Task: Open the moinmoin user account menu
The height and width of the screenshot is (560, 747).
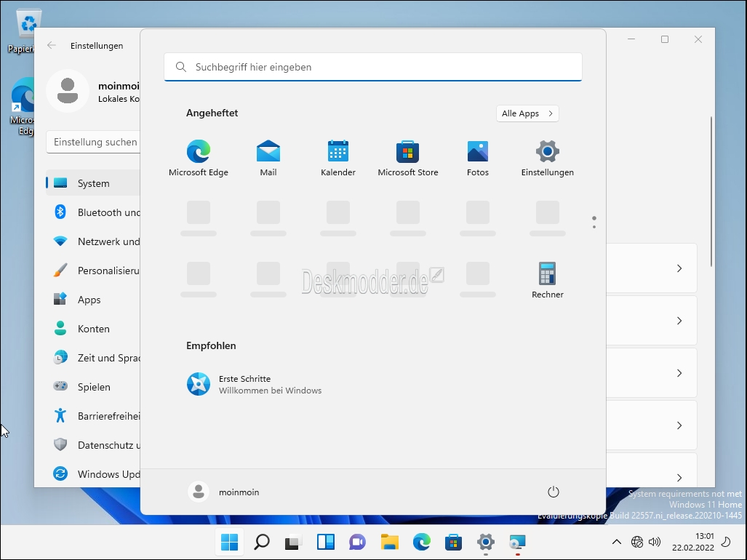Action: click(x=224, y=492)
